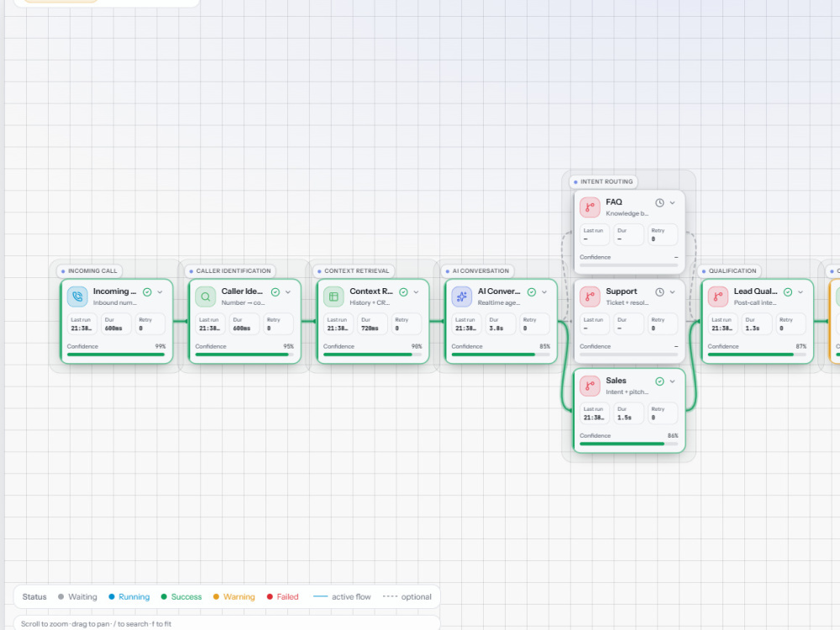Click the Support node waiting clock icon

click(659, 292)
